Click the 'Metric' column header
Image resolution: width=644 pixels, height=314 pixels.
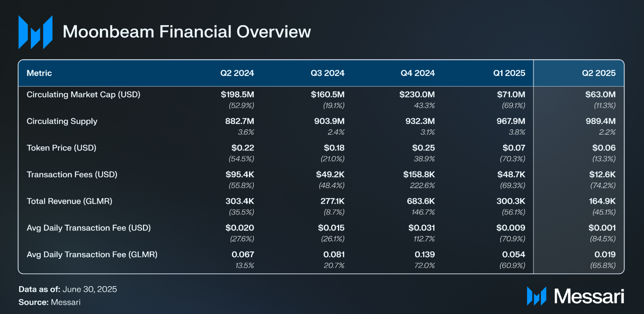point(39,73)
